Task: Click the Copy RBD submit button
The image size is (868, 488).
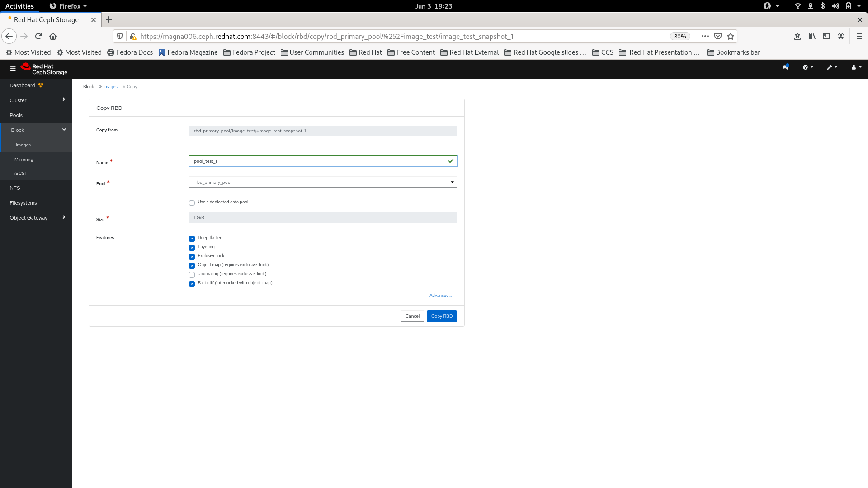Action: pos(442,316)
